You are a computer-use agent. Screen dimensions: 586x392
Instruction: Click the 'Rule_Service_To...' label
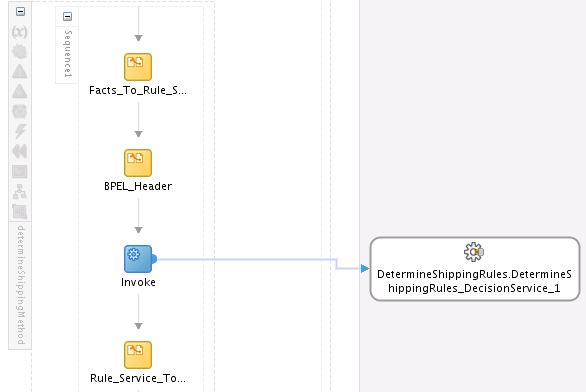(x=138, y=378)
